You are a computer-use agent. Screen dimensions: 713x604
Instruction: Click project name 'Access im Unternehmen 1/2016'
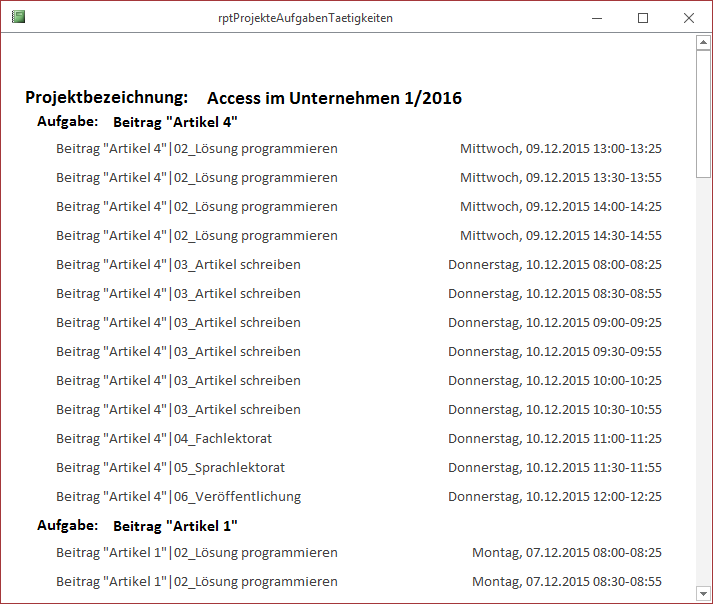[x=335, y=98]
